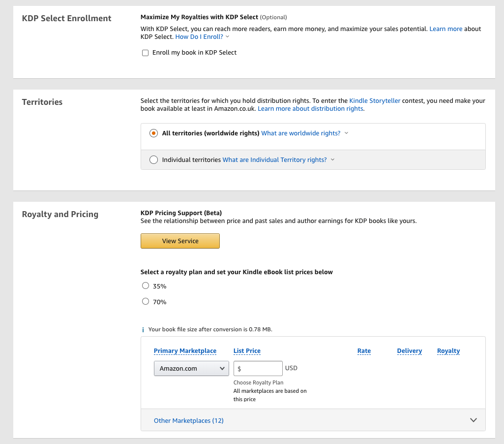
Task: Expand What are Individual Territory rights
Action: tap(278, 159)
